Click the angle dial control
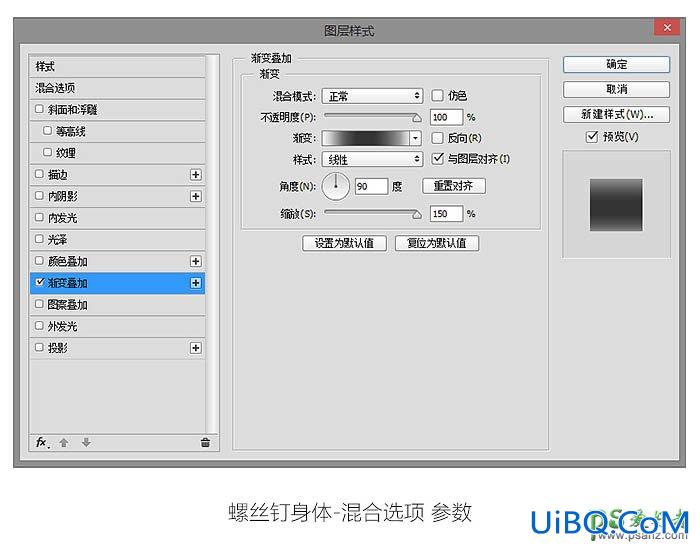Viewport: 700px width, 547px height. pos(336,186)
